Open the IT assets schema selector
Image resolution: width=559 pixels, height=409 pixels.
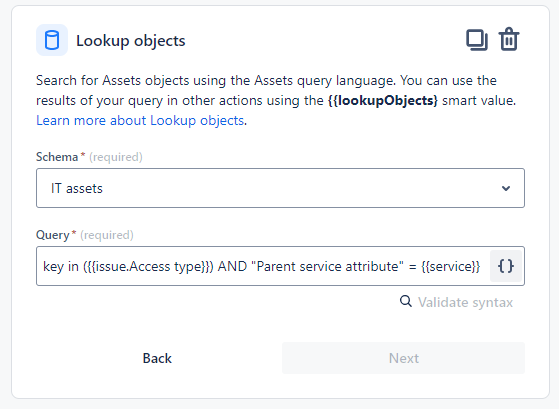click(x=280, y=188)
